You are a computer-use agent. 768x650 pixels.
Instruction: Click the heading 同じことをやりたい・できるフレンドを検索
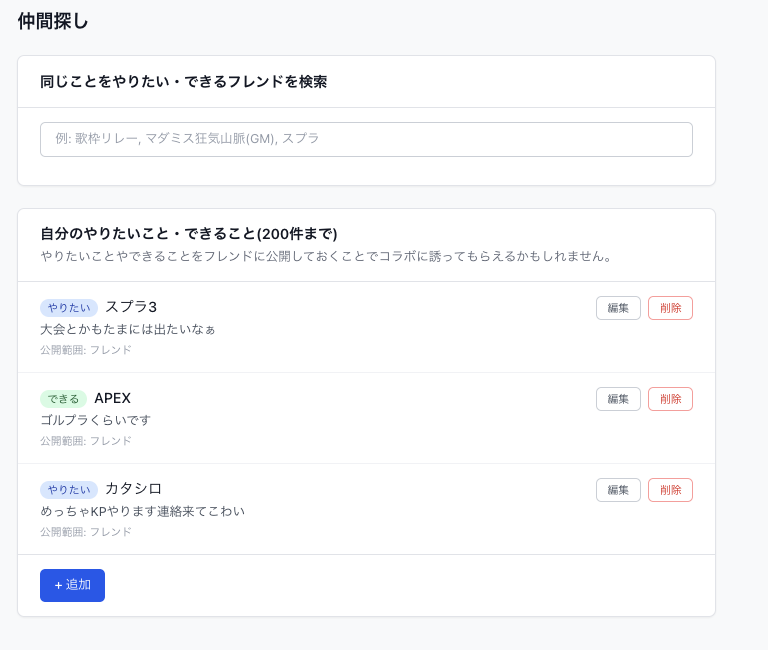point(184,82)
